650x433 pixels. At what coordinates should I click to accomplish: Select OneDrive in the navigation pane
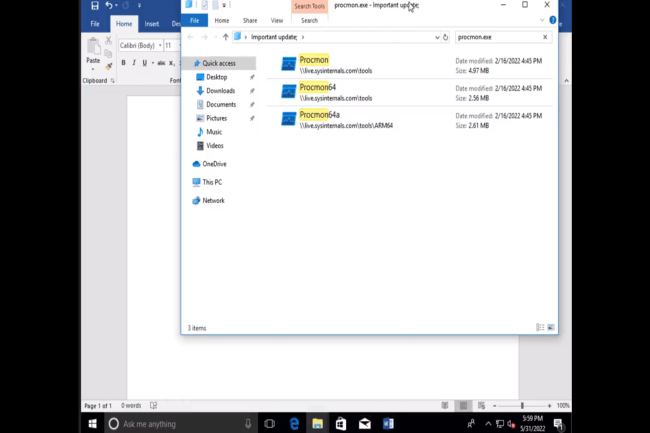[214, 164]
